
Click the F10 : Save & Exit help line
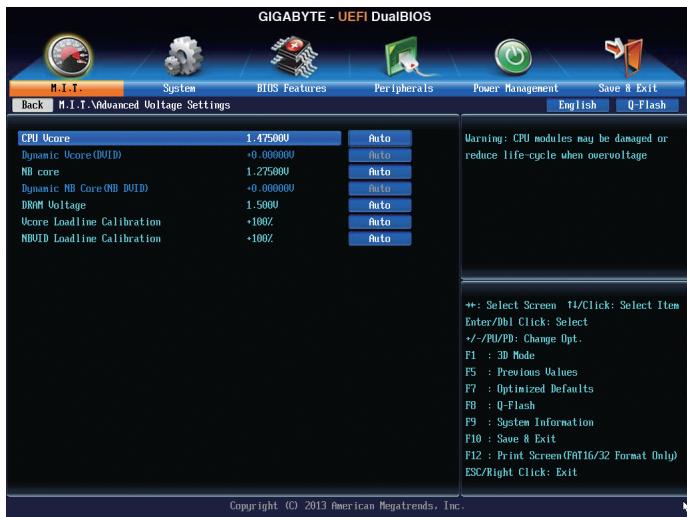(510, 439)
